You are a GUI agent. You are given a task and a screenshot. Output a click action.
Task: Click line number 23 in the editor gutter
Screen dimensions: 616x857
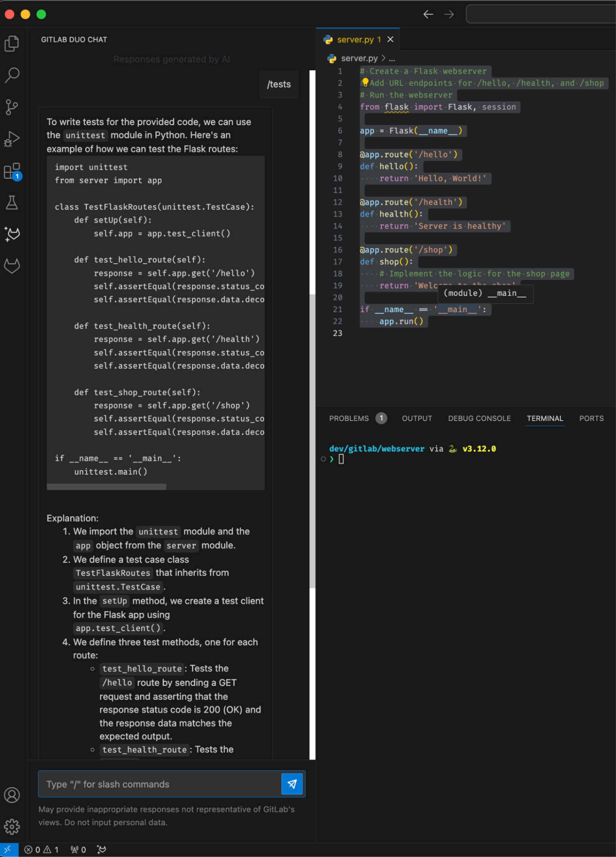[x=338, y=333]
